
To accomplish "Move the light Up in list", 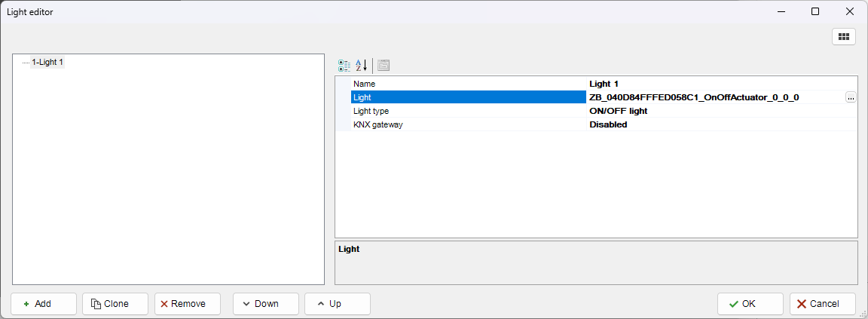I will pos(337,304).
